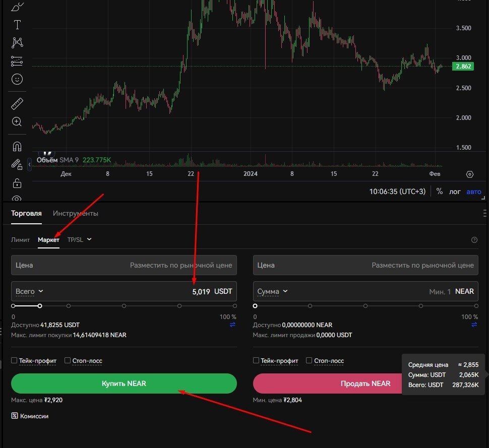Open the order help question icon
The image size is (489, 448).
click(x=474, y=240)
